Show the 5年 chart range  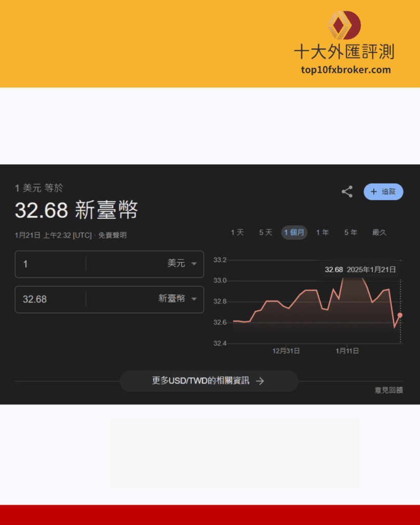pyautogui.click(x=351, y=232)
